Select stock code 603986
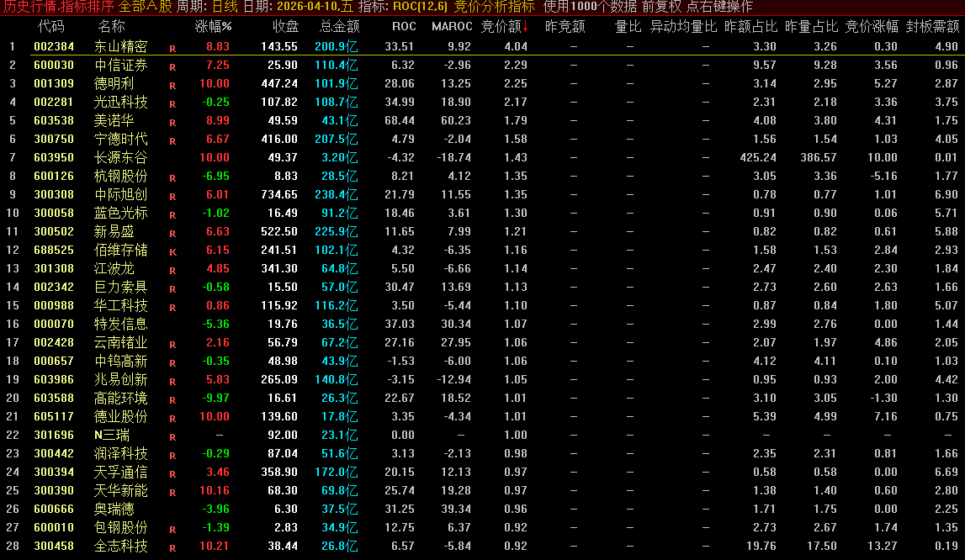The width and height of the screenshot is (965, 560). point(54,379)
